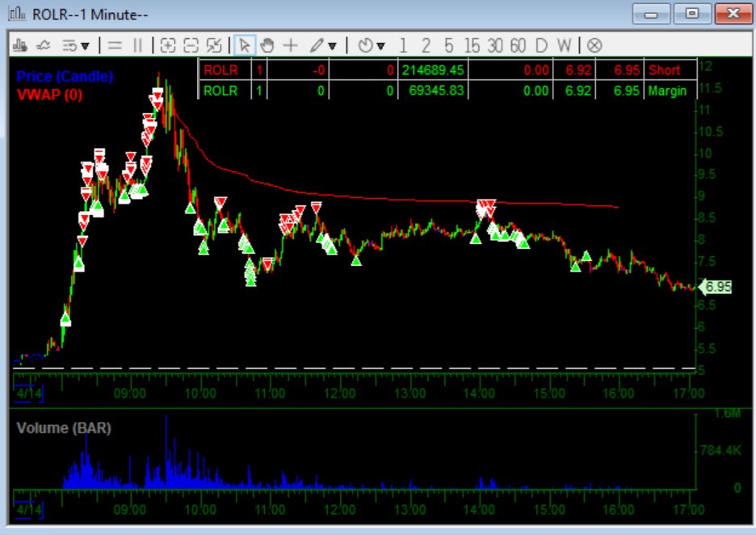This screenshot has height=535, width=756.
Task: Switch to the 5 minute interval
Action: 448,46
